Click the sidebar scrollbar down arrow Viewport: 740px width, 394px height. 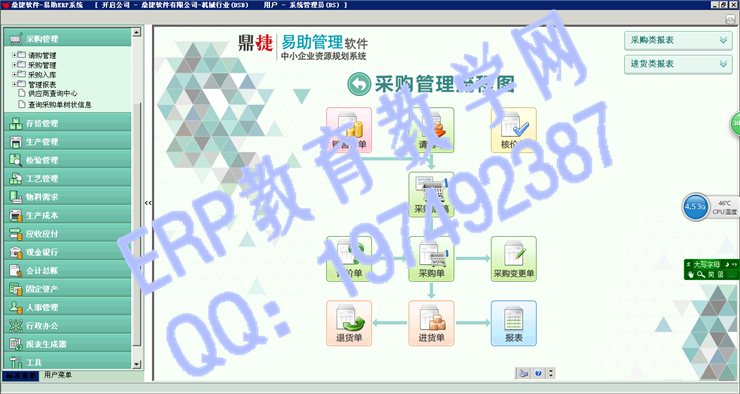pyautogui.click(x=136, y=364)
